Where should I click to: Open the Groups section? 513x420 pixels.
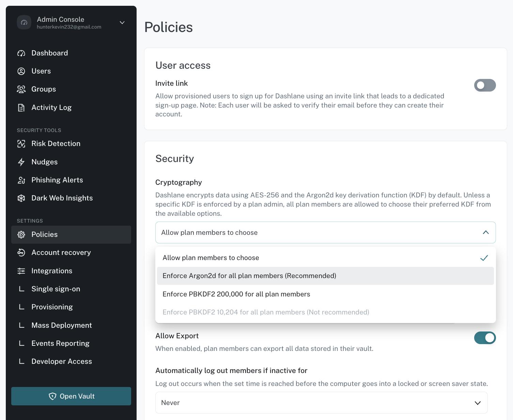(71, 89)
